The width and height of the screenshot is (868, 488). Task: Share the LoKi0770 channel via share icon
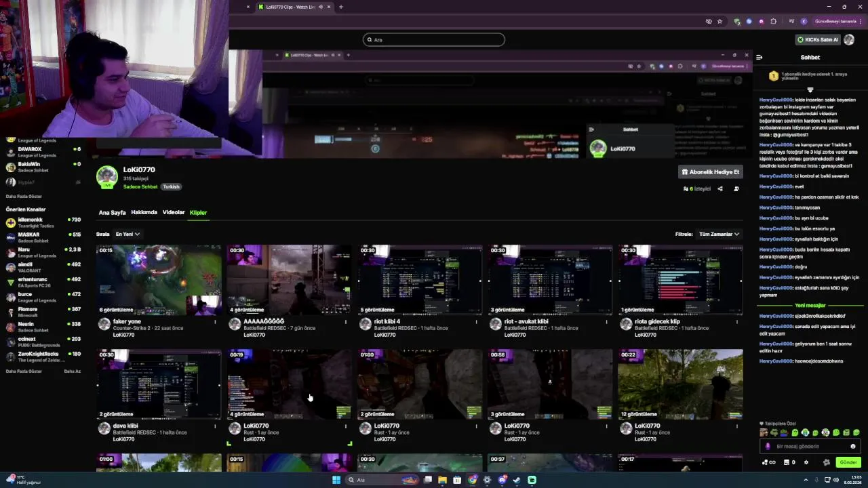click(720, 189)
